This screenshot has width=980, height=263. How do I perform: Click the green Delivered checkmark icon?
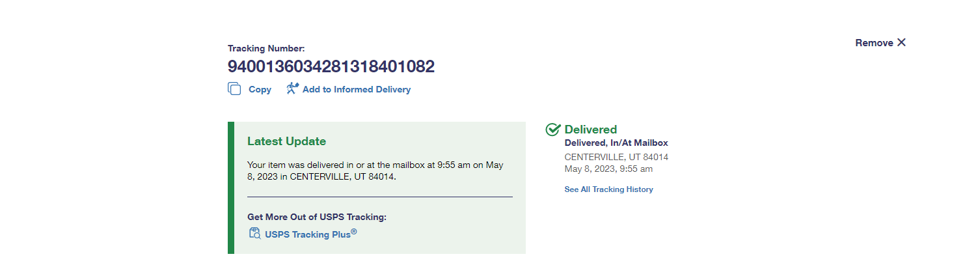553,130
